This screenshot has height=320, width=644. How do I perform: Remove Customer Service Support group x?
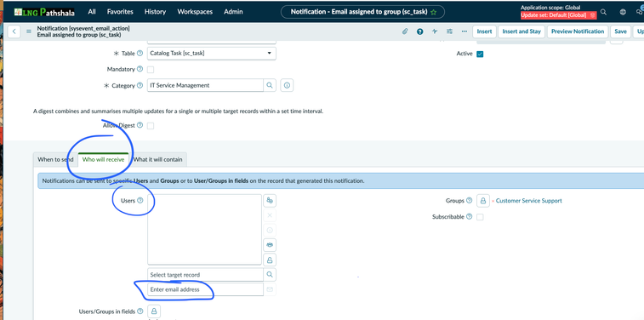coord(493,202)
